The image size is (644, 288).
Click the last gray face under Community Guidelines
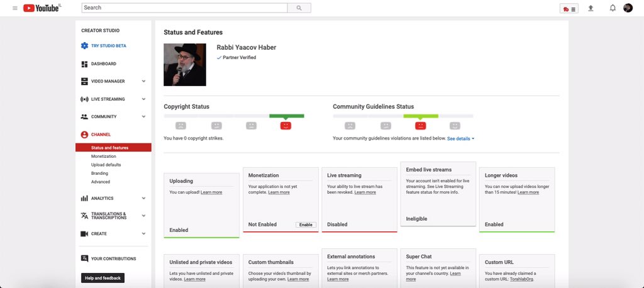(455, 126)
